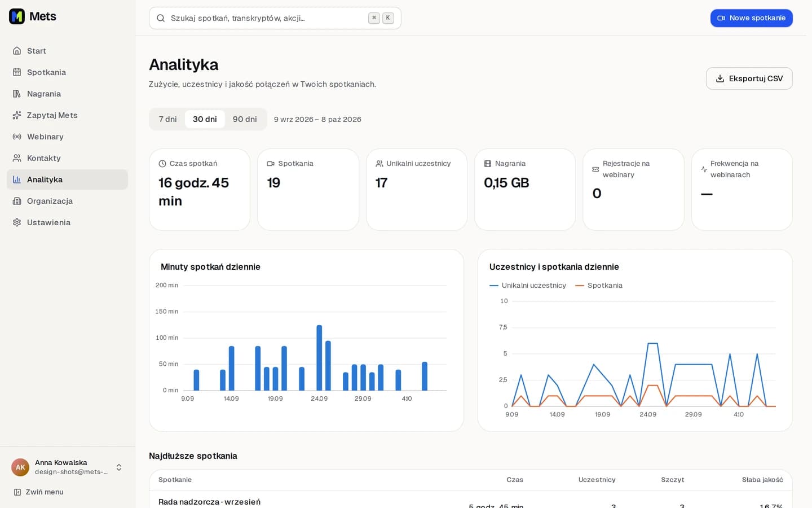
Task: Click the Eksportuj CSV button
Action: (x=749, y=78)
